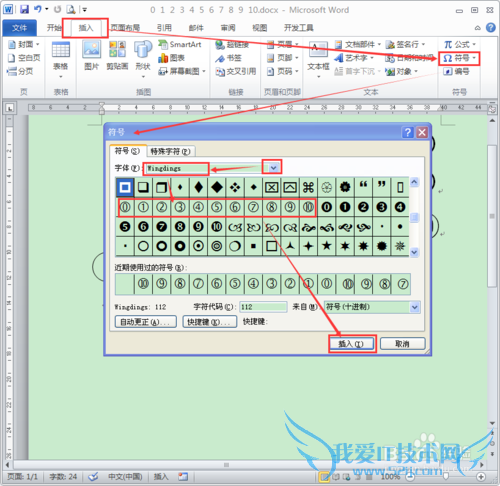Screen dimensions: 500x486
Task: Click the 插入(I) insert button
Action: 351,344
